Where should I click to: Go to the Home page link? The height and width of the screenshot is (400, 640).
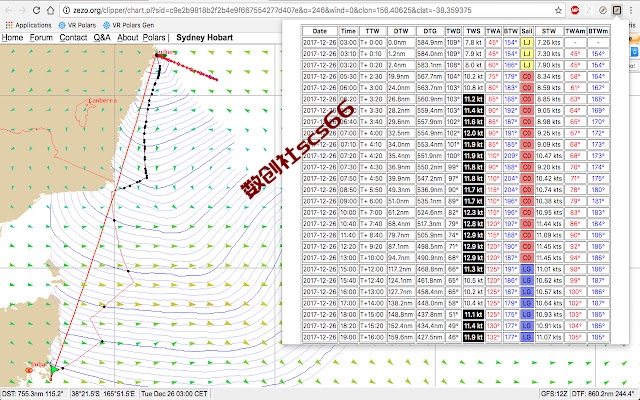pyautogui.click(x=12, y=38)
